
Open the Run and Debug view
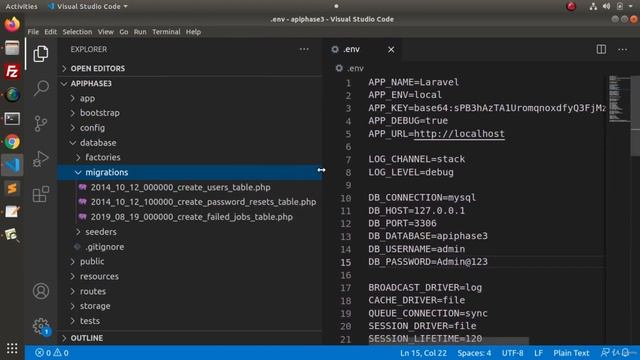(x=41, y=159)
